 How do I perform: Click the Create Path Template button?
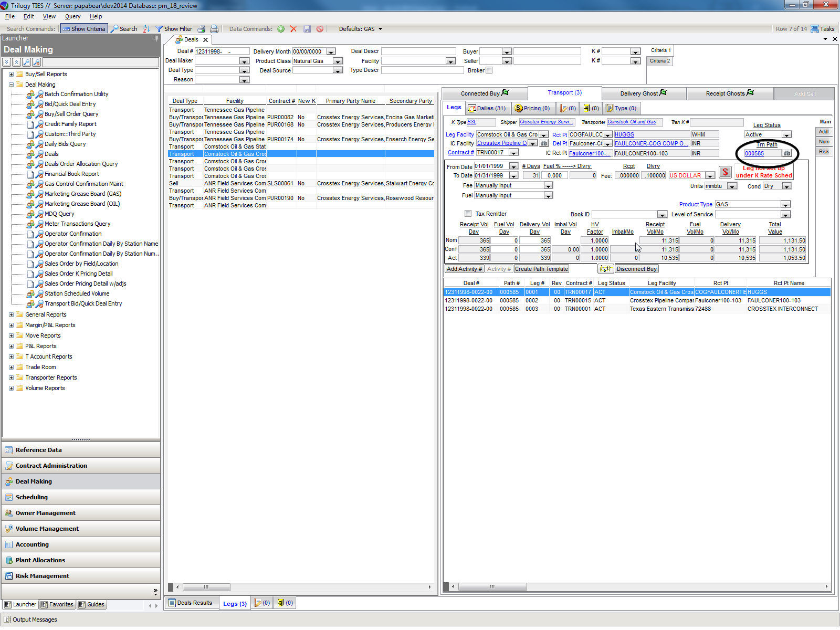(x=541, y=269)
